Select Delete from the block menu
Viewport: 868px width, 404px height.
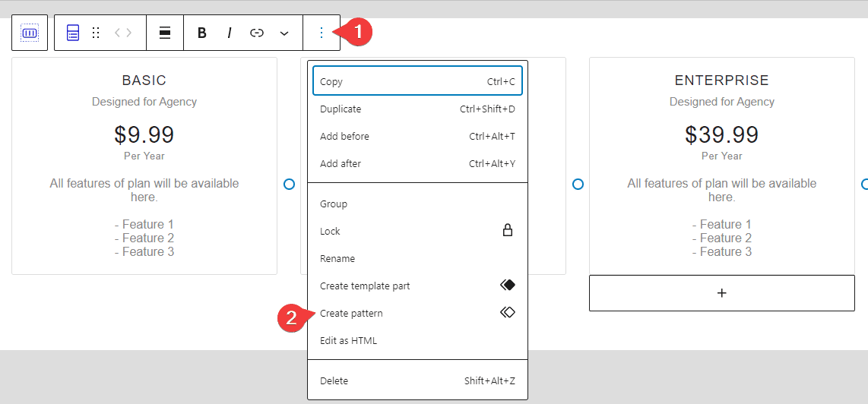(x=417, y=380)
